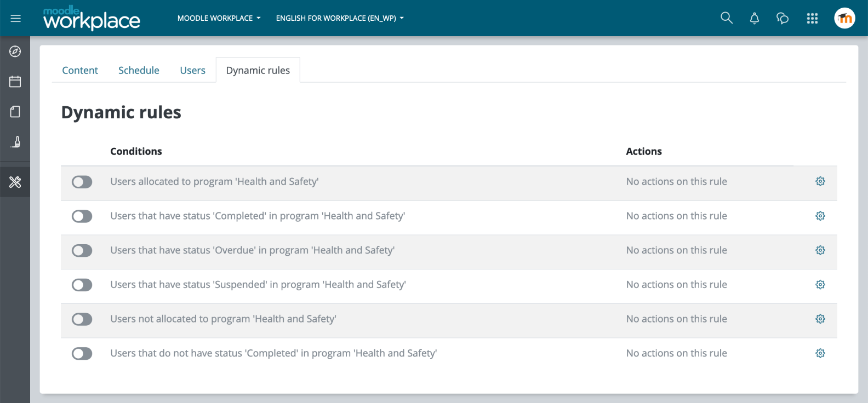Open gear settings for the 'Overdue' rule
Screen dimensions: 868x403
tap(820, 250)
